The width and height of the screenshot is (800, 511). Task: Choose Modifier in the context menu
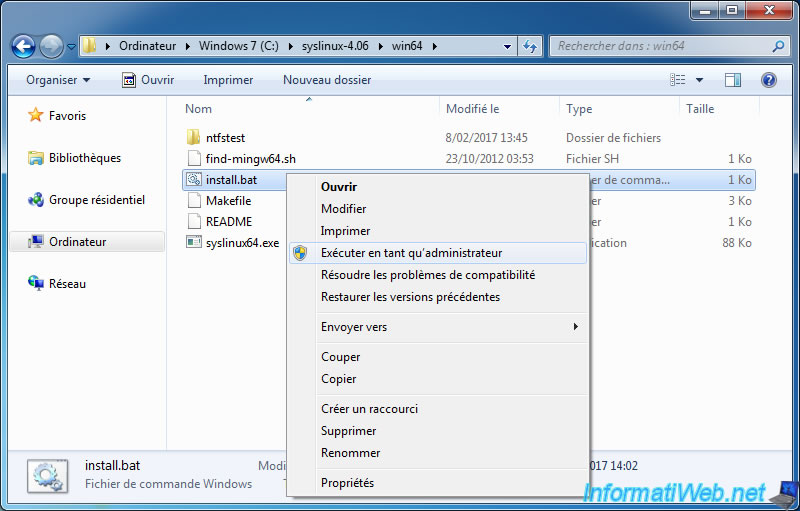(343, 209)
